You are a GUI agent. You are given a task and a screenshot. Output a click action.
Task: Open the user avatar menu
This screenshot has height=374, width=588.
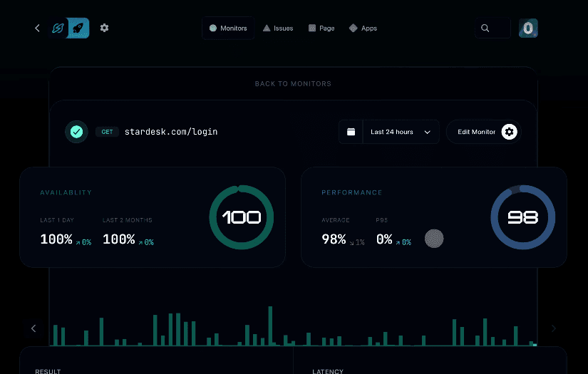528,28
